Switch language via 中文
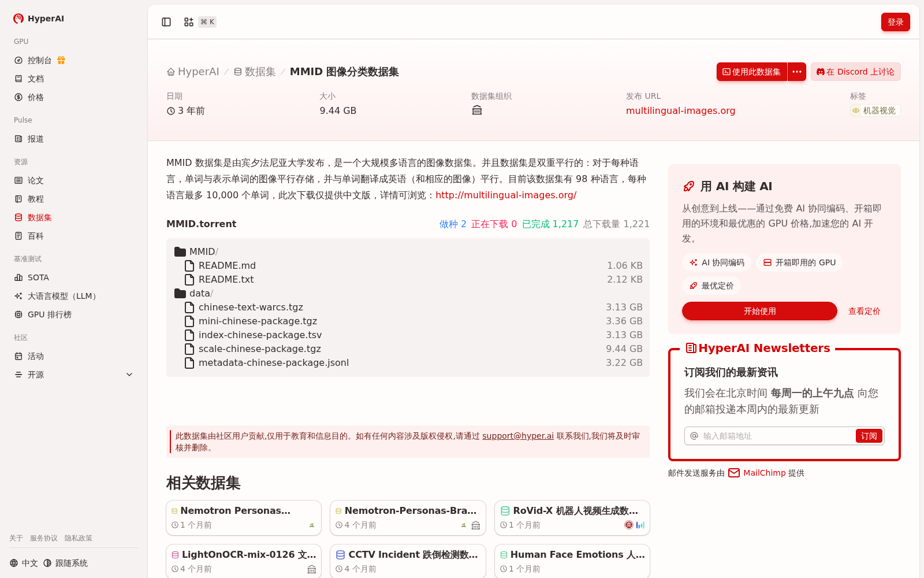 (24, 563)
